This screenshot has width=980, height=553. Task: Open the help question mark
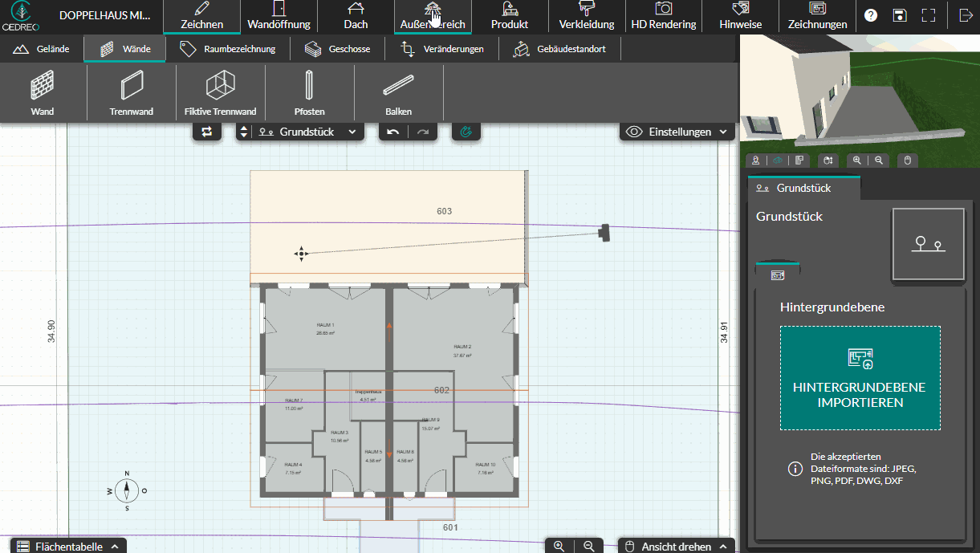871,16
